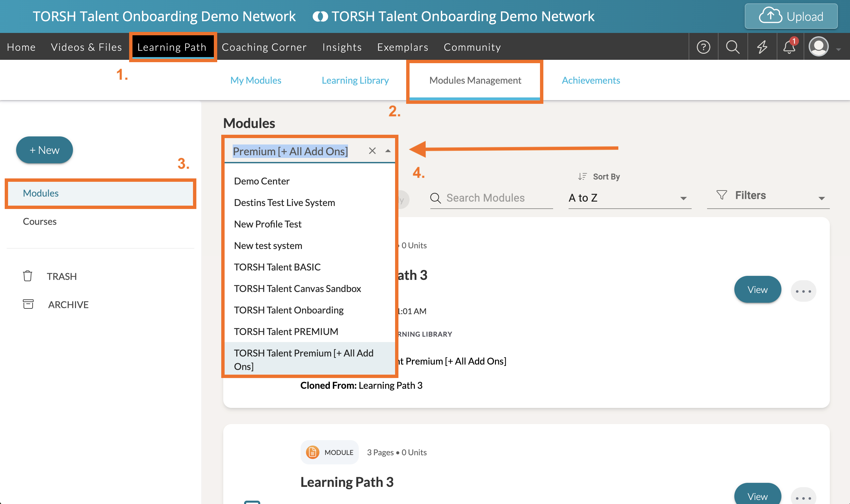Choose Demo Center from the list
850x504 pixels.
262,181
